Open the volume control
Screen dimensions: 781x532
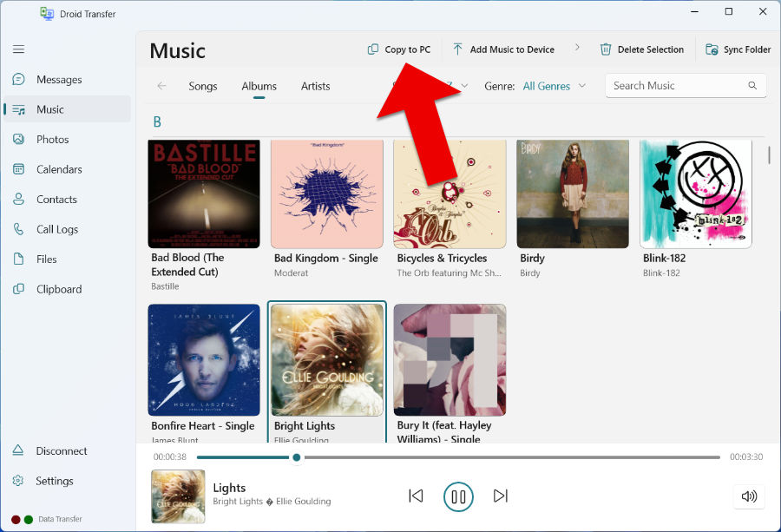click(x=749, y=496)
